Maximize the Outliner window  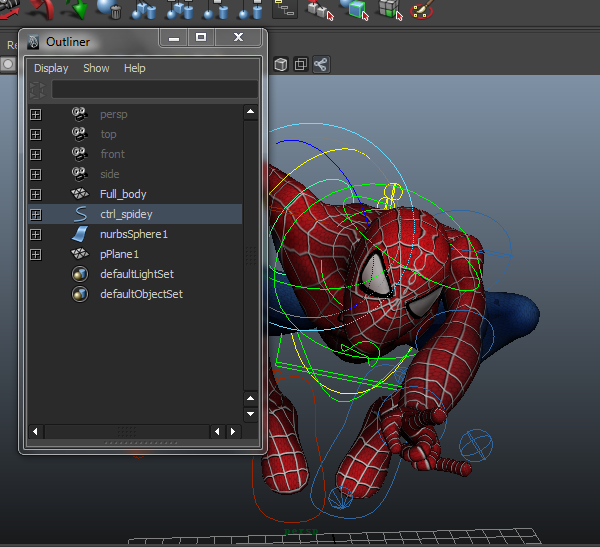point(201,38)
